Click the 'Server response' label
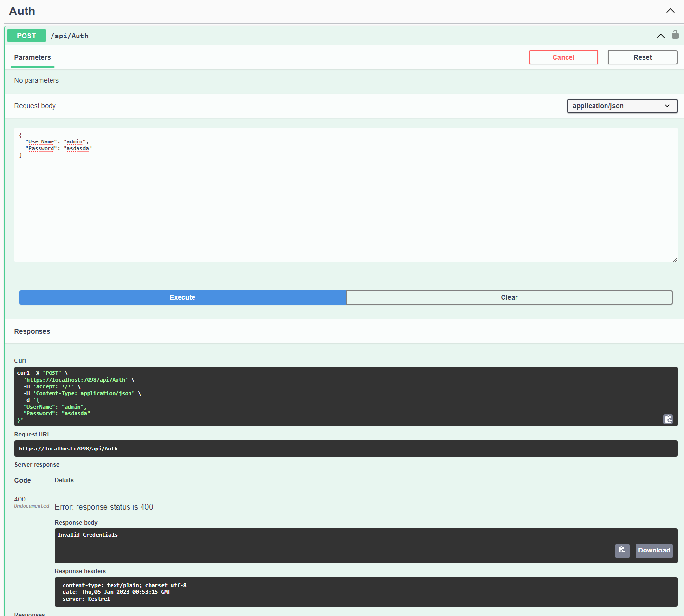 click(x=37, y=465)
